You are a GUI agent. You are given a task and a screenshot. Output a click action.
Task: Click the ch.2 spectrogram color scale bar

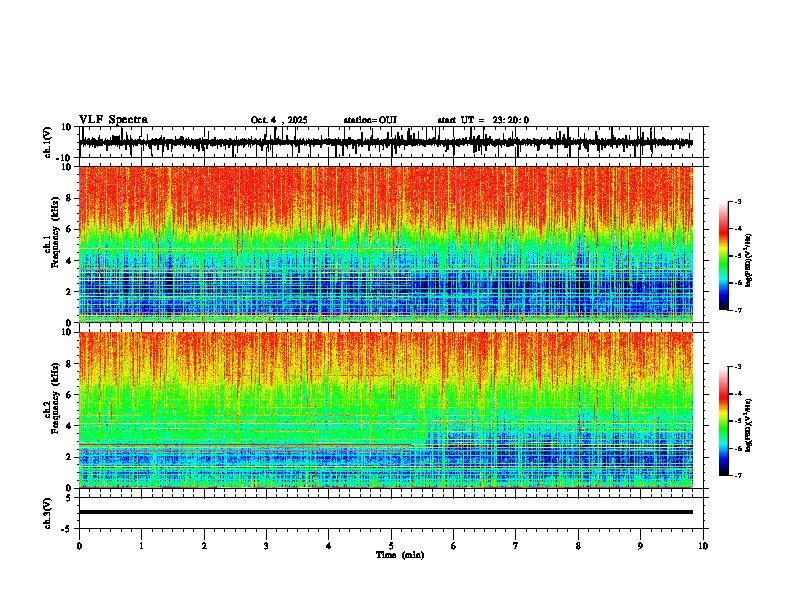tap(723, 421)
